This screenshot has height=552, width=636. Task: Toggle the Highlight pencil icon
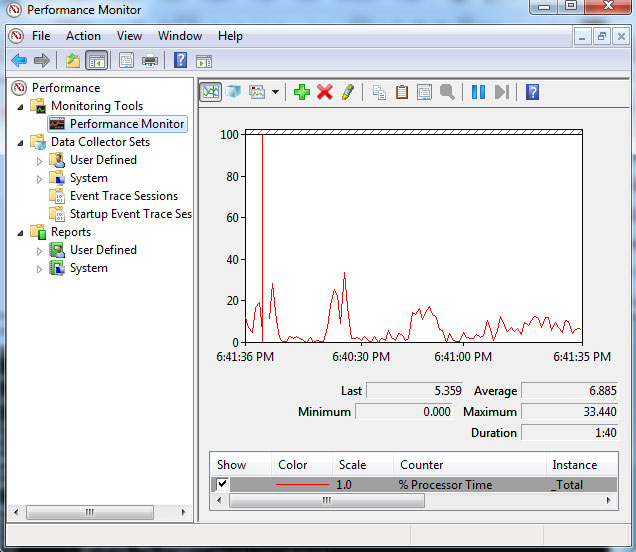click(x=347, y=92)
